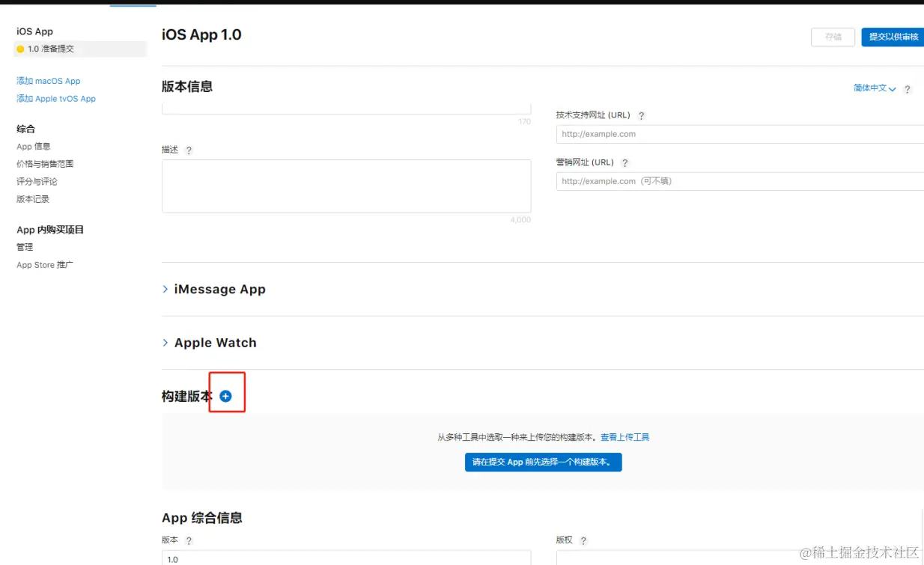Click the 170 character counter
The width and height of the screenshot is (924, 565).
[x=524, y=121]
